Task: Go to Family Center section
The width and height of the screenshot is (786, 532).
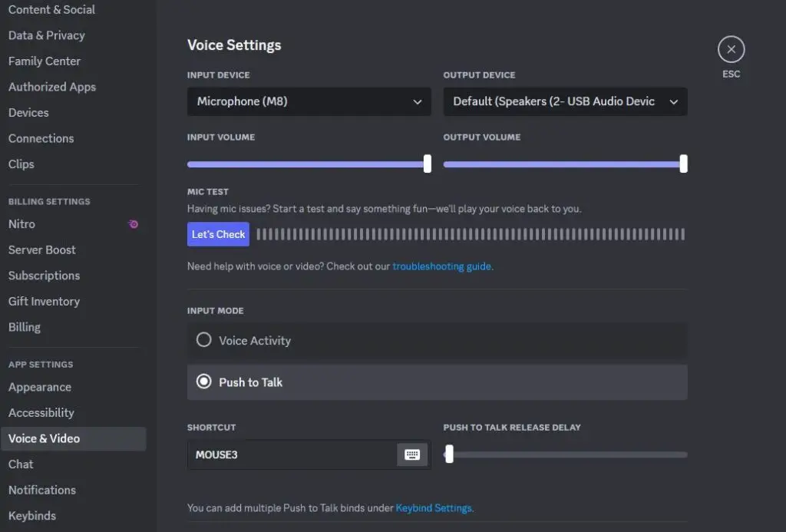Action: click(x=45, y=61)
